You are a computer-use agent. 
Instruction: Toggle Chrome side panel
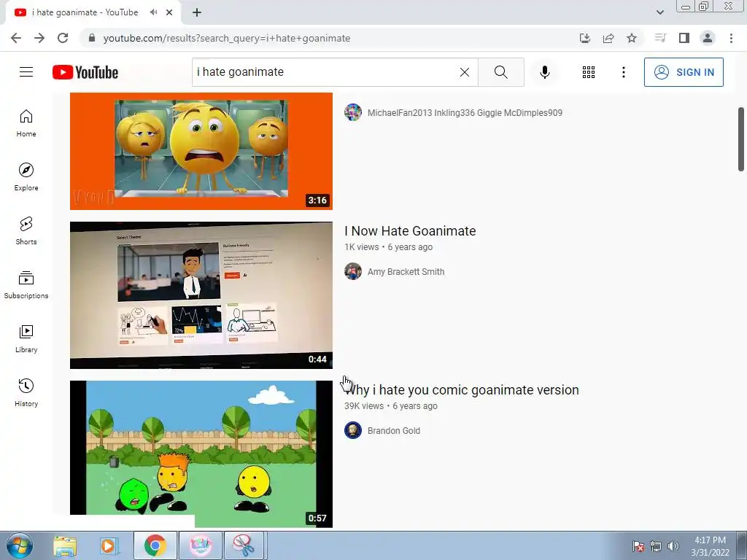click(684, 38)
